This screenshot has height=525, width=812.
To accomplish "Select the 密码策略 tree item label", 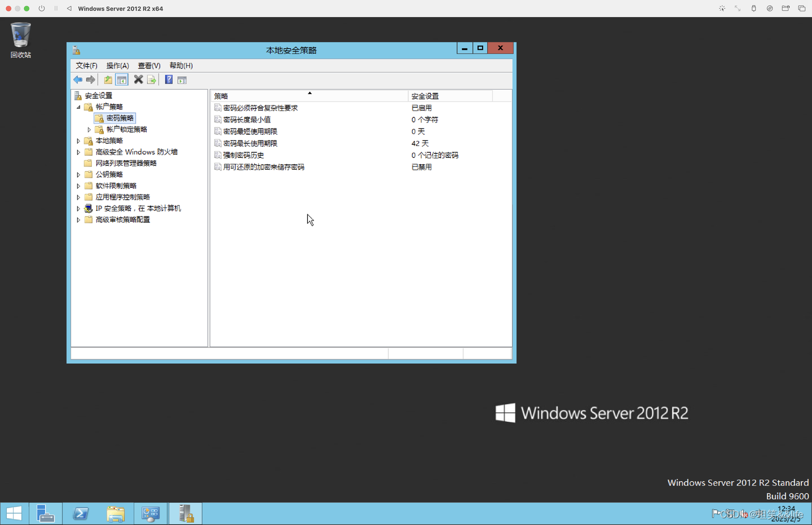I will (120, 118).
